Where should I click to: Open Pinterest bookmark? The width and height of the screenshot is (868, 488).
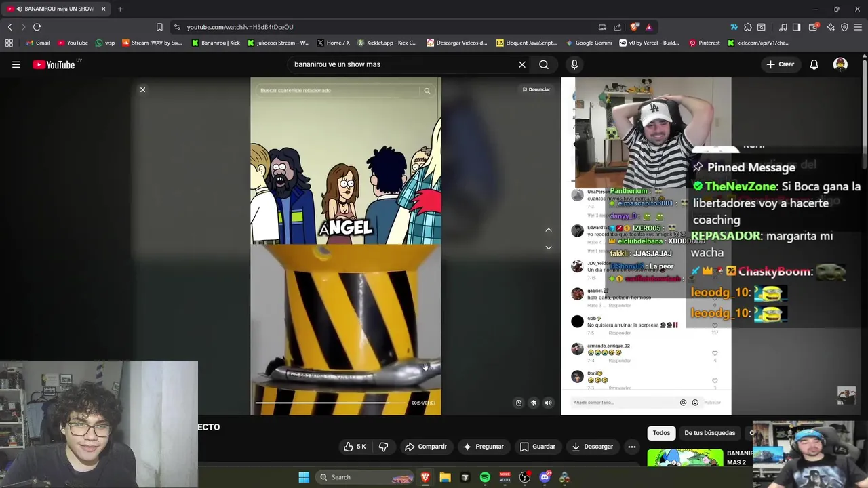(x=705, y=43)
